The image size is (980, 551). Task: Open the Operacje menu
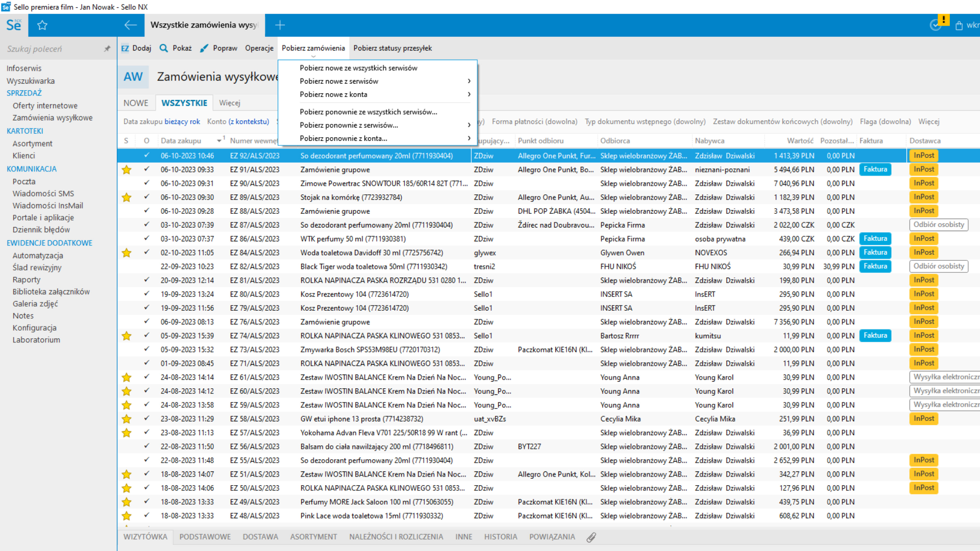coord(259,48)
